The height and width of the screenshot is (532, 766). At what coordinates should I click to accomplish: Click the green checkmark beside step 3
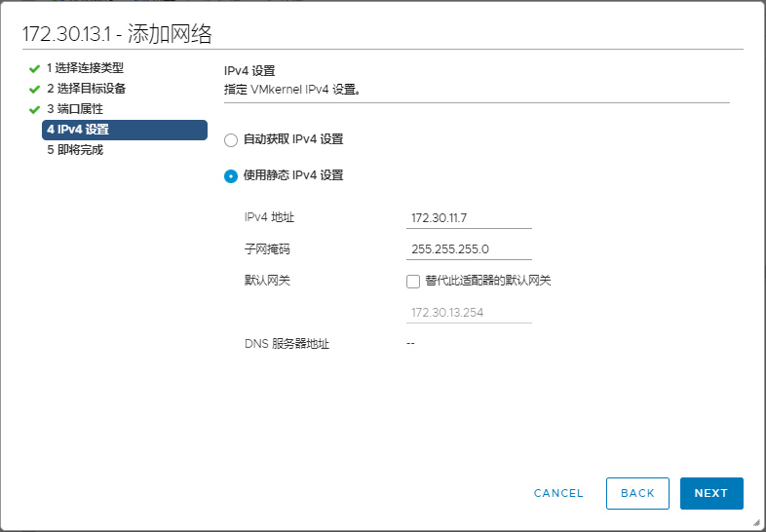pos(34,110)
